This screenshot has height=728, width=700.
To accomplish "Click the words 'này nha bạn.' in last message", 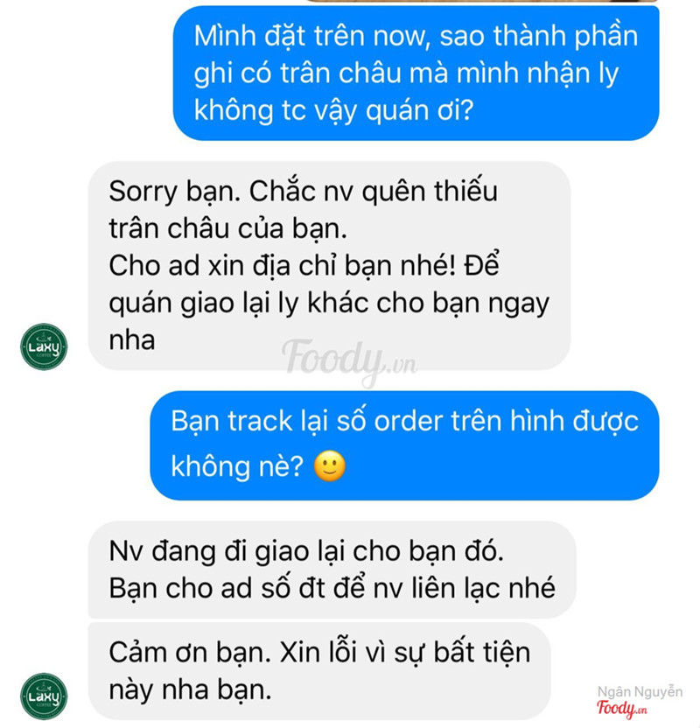I will point(190,689).
